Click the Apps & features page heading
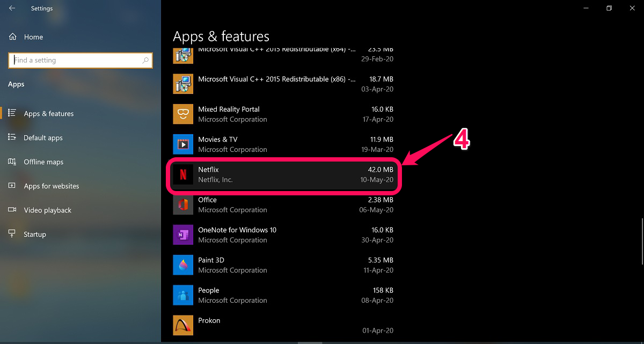This screenshot has width=644, height=344. (221, 36)
